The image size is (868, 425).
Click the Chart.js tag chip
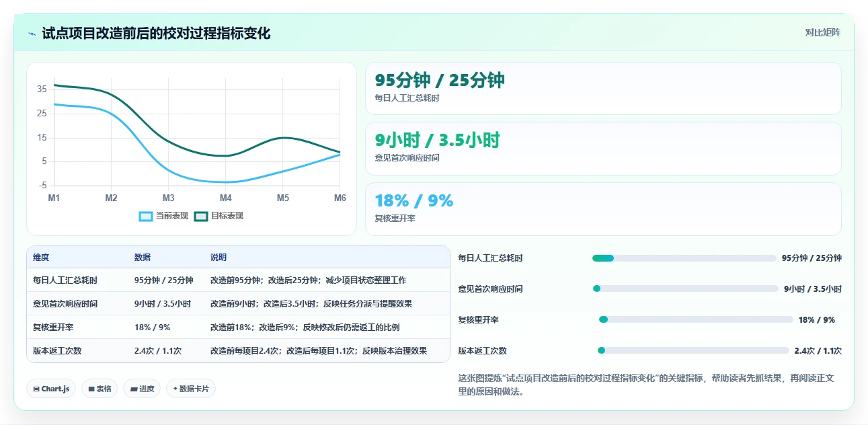51,389
